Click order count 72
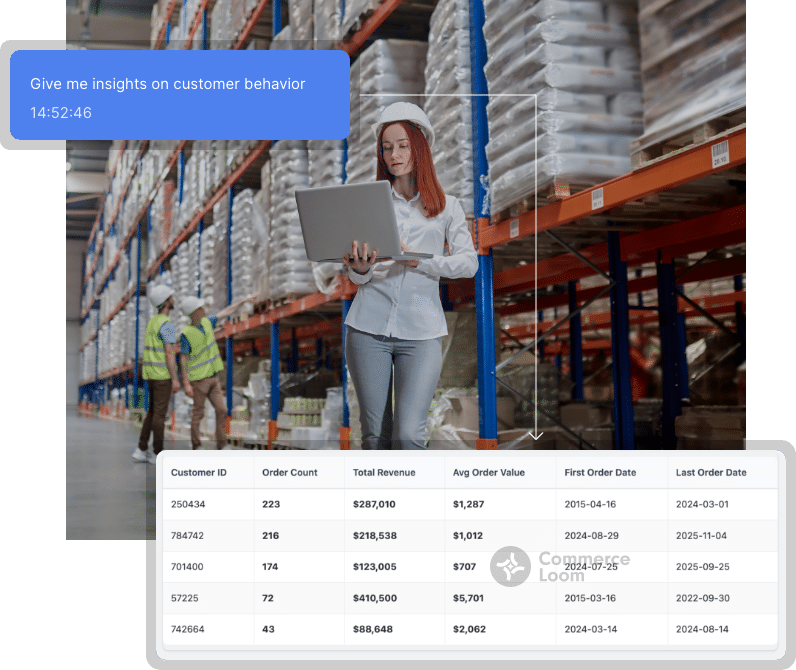The width and height of the screenshot is (796, 670). point(268,598)
